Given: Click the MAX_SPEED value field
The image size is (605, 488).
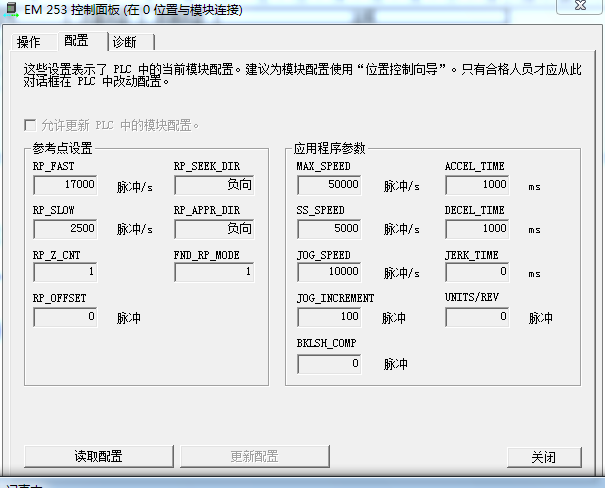Looking at the screenshot, I should [329, 185].
